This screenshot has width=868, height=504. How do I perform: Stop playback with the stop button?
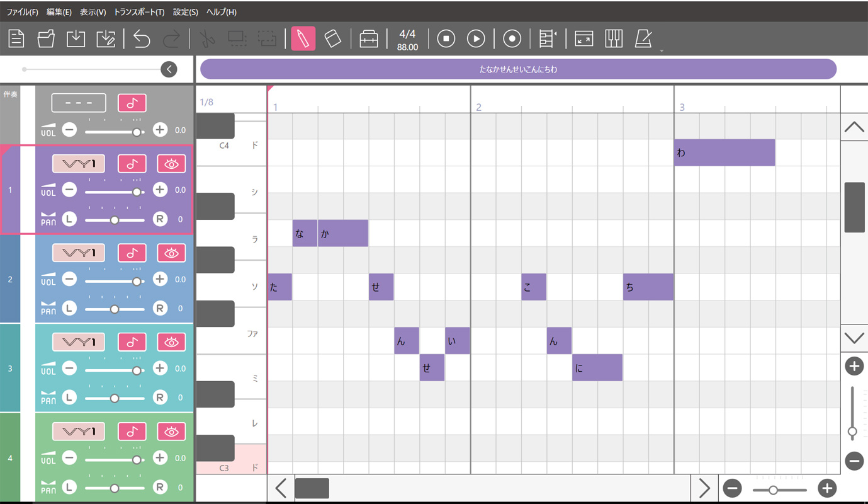446,39
